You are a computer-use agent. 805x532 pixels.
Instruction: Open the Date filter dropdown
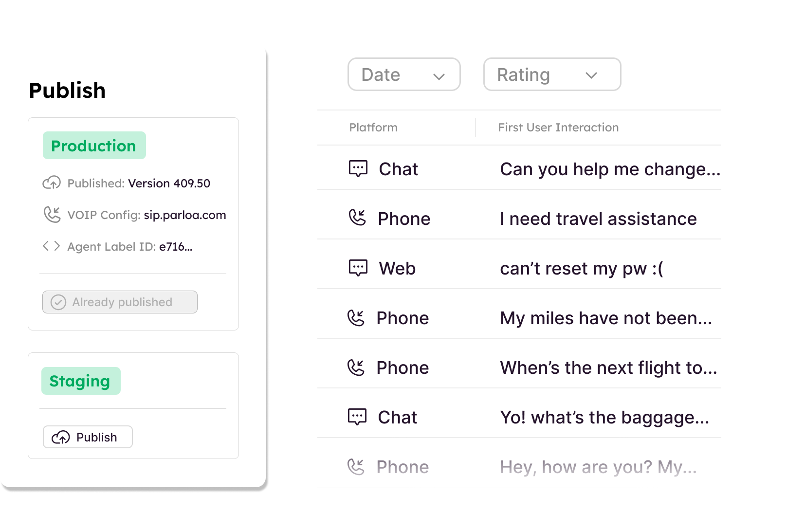tap(404, 74)
